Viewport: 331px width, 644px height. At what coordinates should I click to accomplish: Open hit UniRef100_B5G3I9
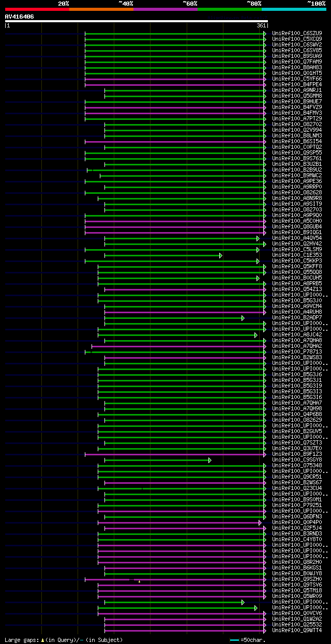(297, 386)
